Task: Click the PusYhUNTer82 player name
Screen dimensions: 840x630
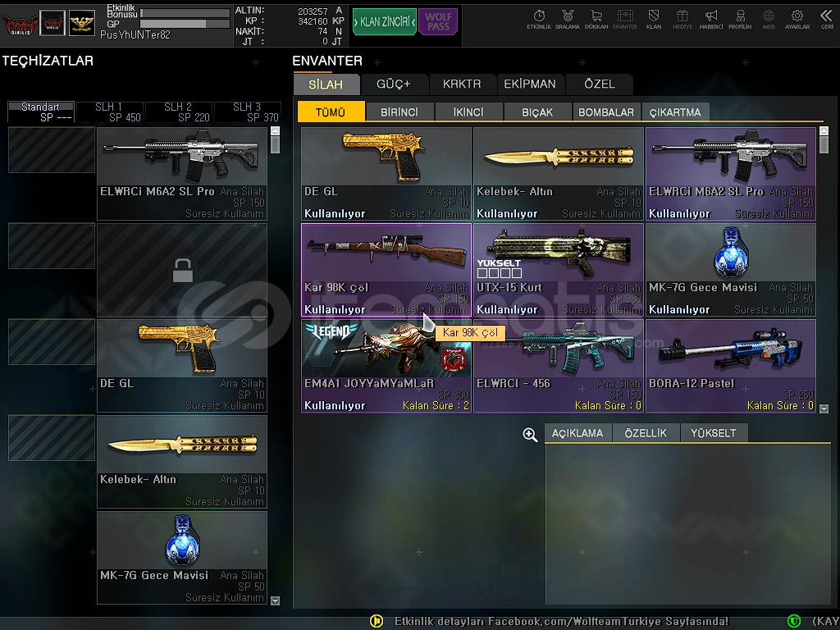Action: (x=135, y=35)
